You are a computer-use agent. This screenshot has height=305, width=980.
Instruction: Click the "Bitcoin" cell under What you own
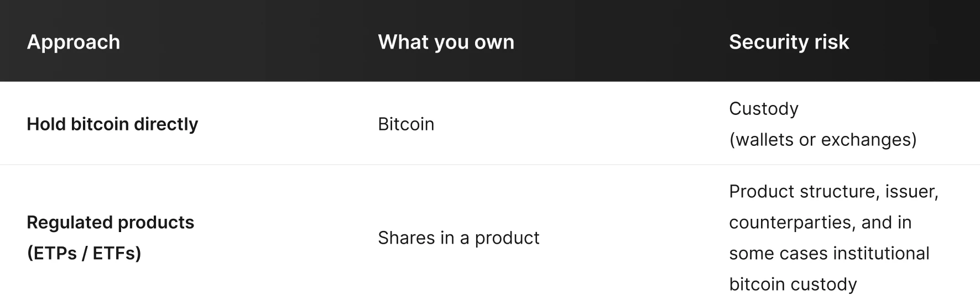click(406, 124)
